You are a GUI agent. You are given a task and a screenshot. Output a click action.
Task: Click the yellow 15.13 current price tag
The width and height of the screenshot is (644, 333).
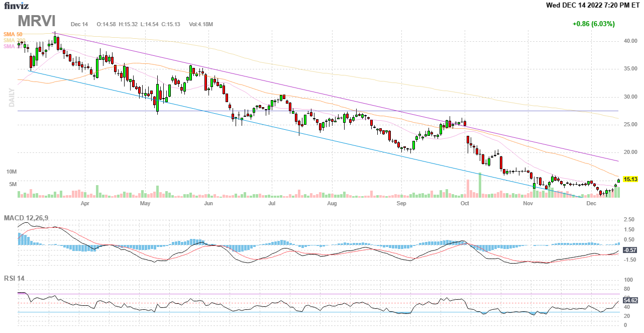pos(630,179)
